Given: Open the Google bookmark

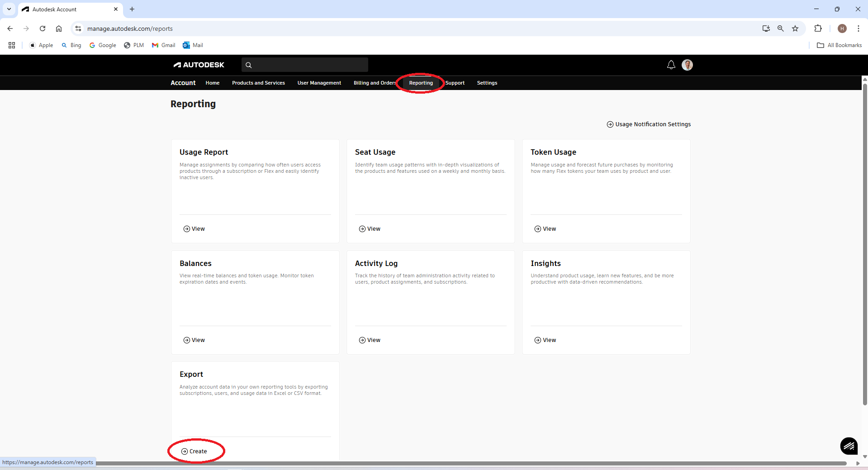Looking at the screenshot, I should (103, 45).
